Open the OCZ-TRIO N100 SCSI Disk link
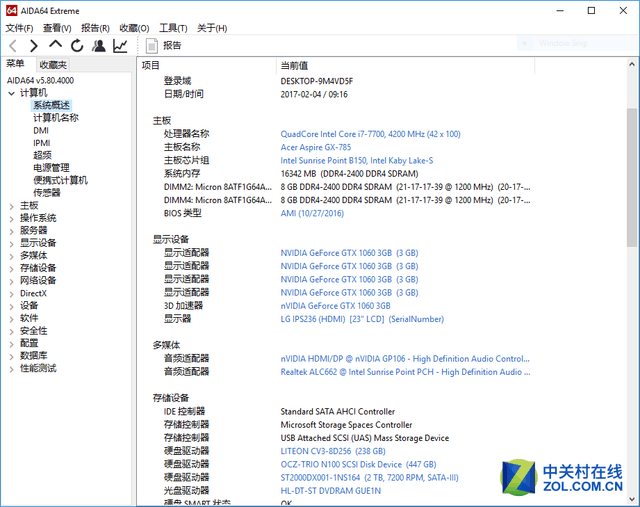The width and height of the screenshot is (640, 507). point(358,464)
